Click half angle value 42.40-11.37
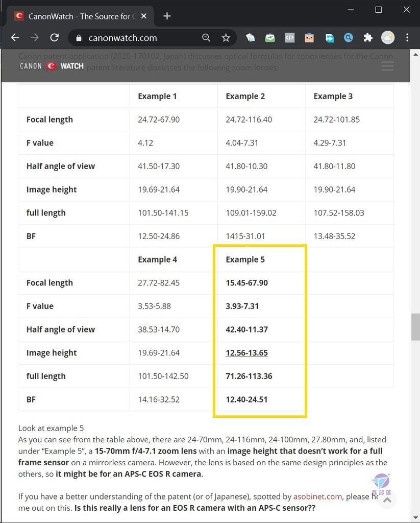Screen dimensions: 420x523 click(x=246, y=329)
